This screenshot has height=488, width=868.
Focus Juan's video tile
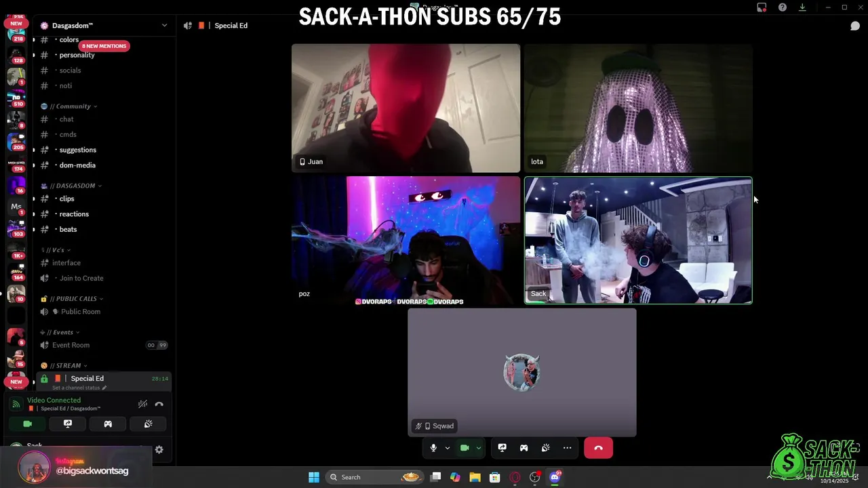[x=406, y=108]
